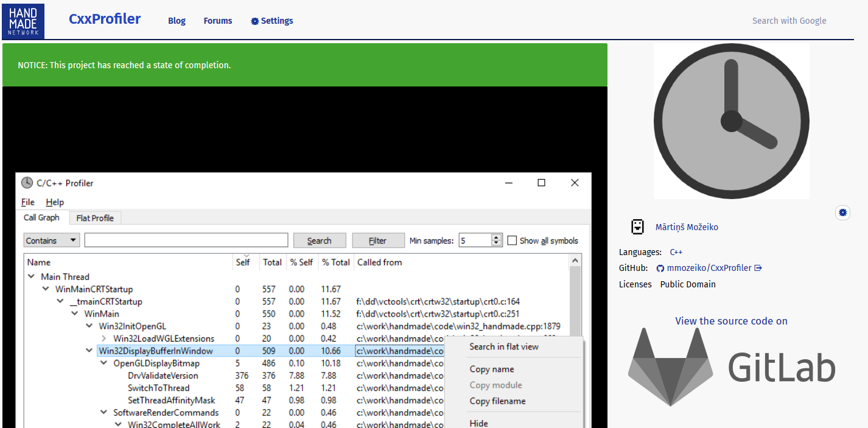Click the C++ language link
The image size is (868, 428).
(676, 252)
